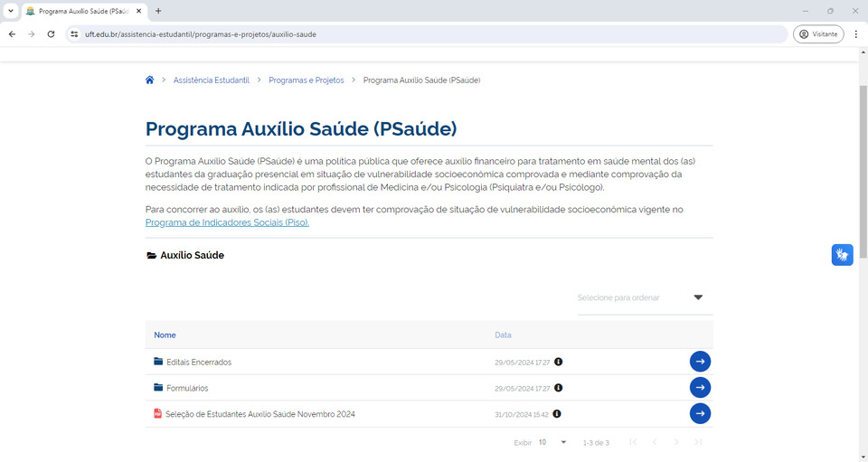This screenshot has height=462, width=868.
Task: Open the VLibras accessibility hands icon
Action: 842,255
